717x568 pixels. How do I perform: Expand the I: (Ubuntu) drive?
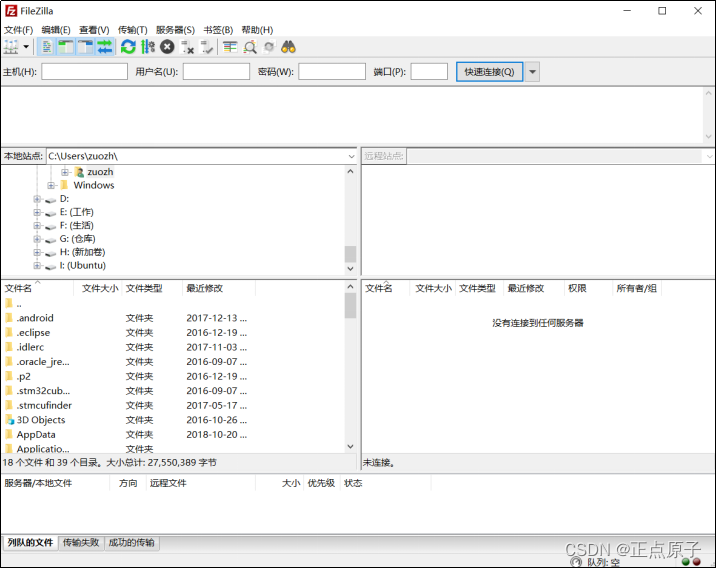coord(37,265)
